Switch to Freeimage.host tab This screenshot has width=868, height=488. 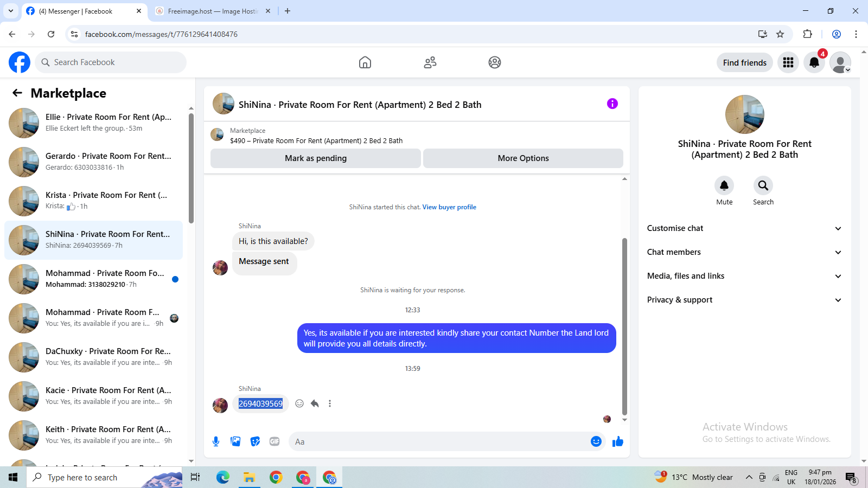213,11
